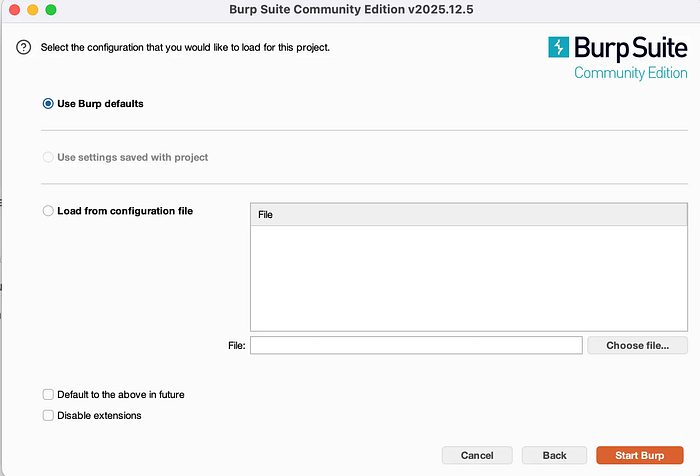This screenshot has width=700, height=476.
Task: Focus the File path text field
Action: tap(416, 345)
